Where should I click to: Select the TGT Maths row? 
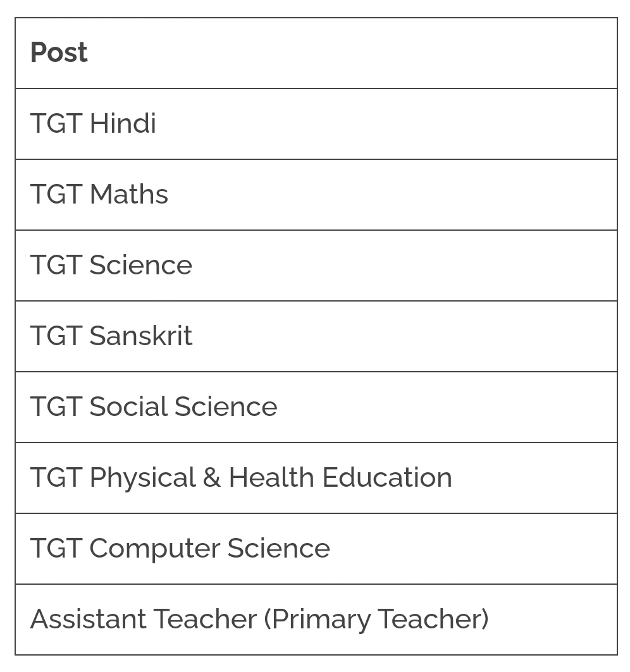316,195
